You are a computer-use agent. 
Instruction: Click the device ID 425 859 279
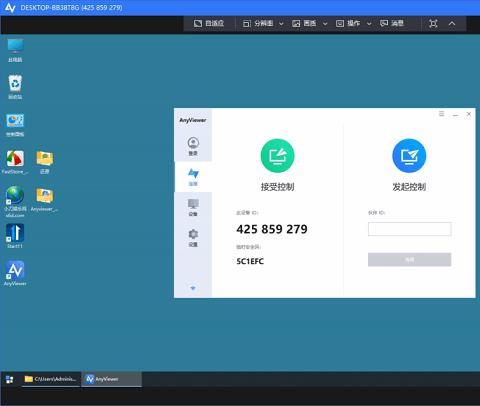[x=272, y=229]
